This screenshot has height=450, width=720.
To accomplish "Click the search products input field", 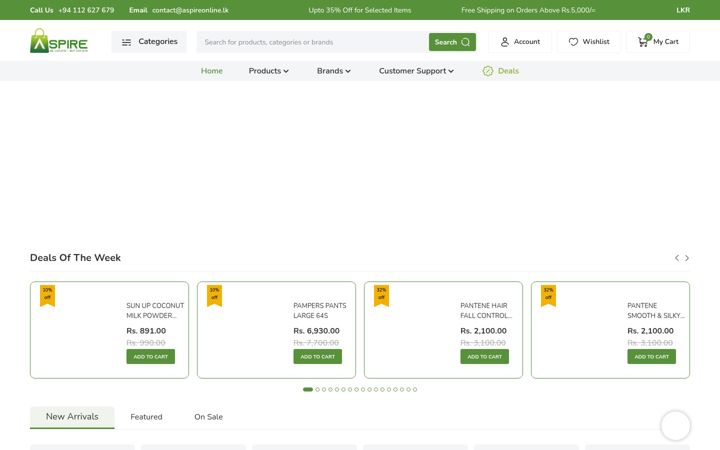I will (x=313, y=42).
